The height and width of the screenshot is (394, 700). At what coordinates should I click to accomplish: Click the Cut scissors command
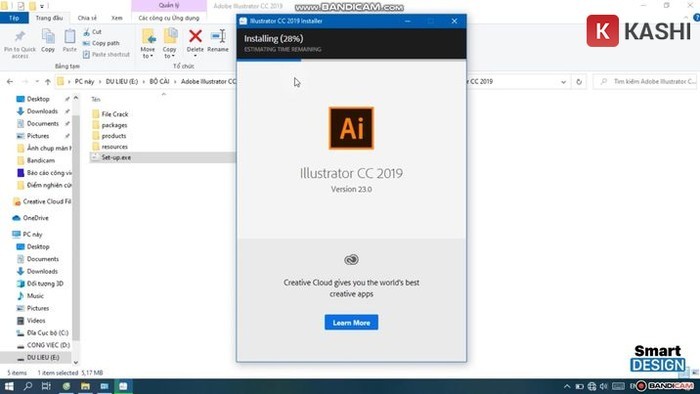92,32
